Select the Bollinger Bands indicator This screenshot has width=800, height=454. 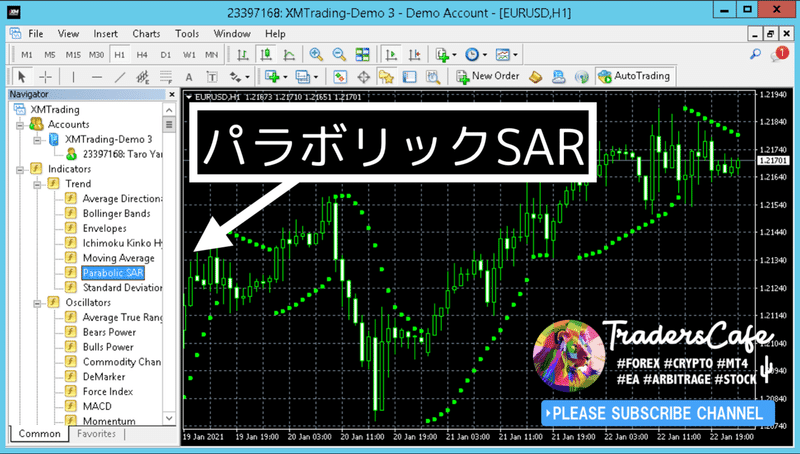click(x=116, y=214)
